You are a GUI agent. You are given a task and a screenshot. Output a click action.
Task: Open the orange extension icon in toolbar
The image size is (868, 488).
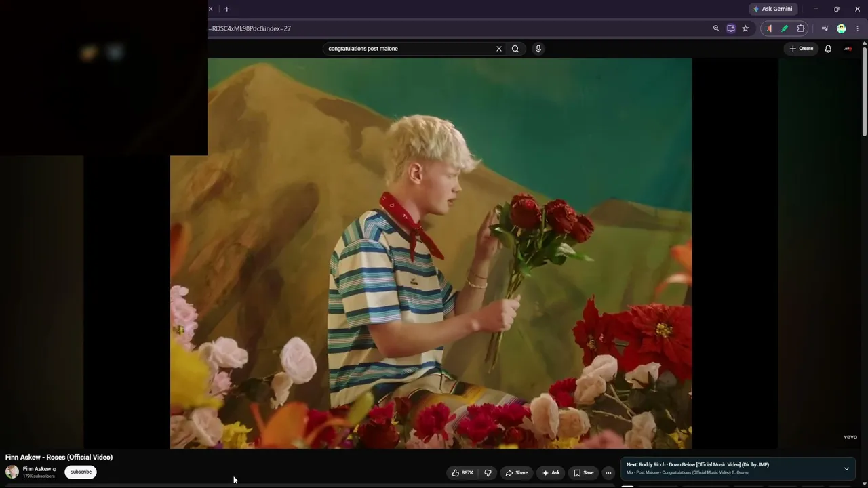pos(769,28)
